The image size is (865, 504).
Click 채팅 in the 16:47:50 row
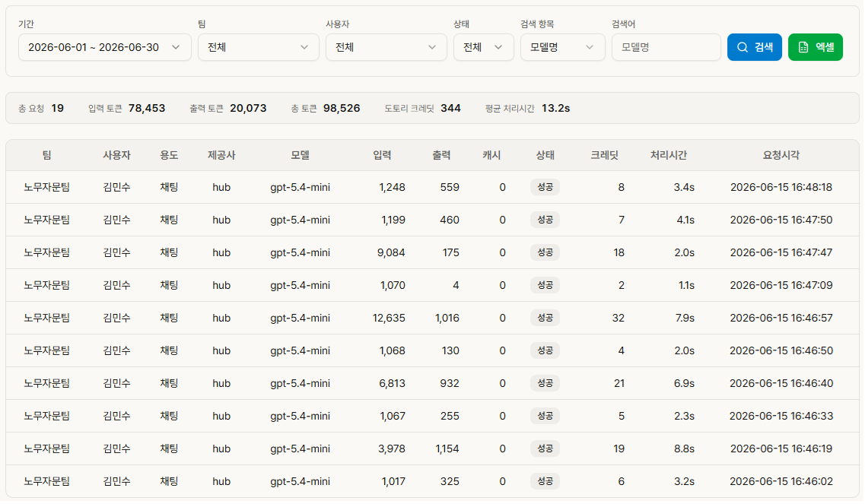tap(169, 220)
